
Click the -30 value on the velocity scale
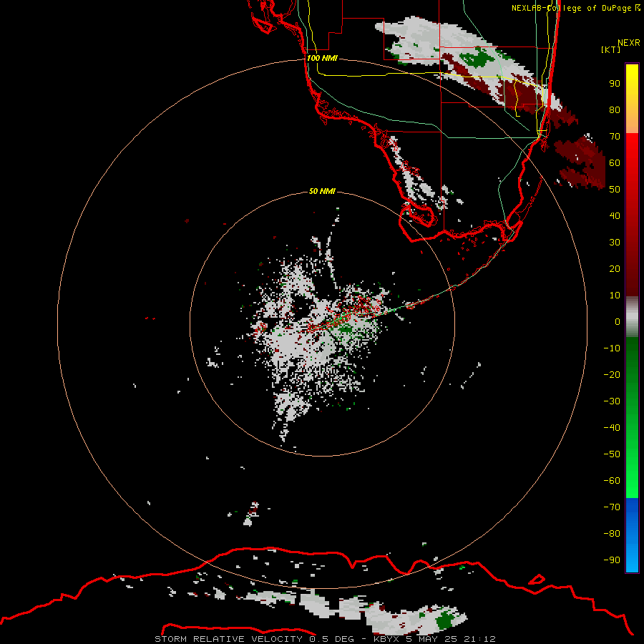(x=612, y=401)
